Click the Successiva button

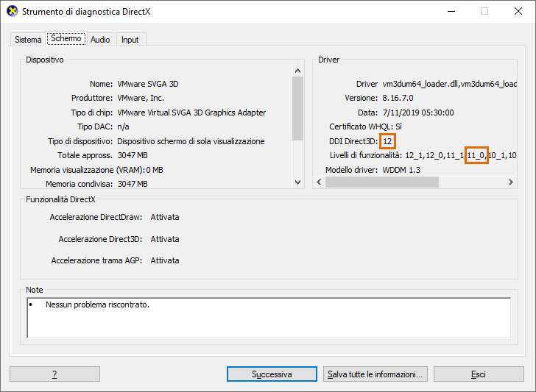[272, 374]
